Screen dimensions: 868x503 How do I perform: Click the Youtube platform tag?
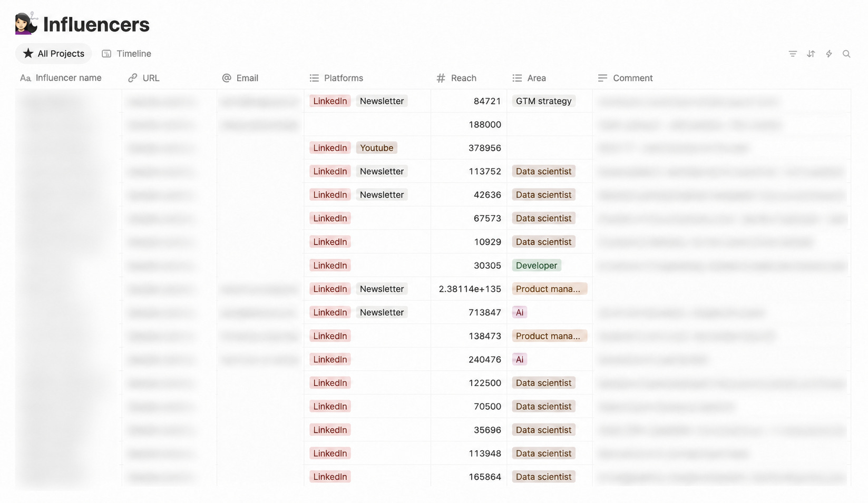[376, 148]
